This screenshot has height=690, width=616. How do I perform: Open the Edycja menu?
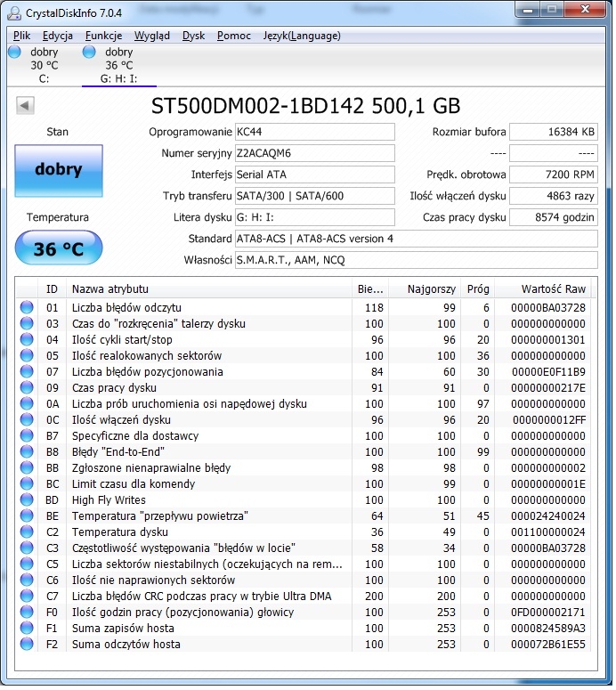coord(58,36)
